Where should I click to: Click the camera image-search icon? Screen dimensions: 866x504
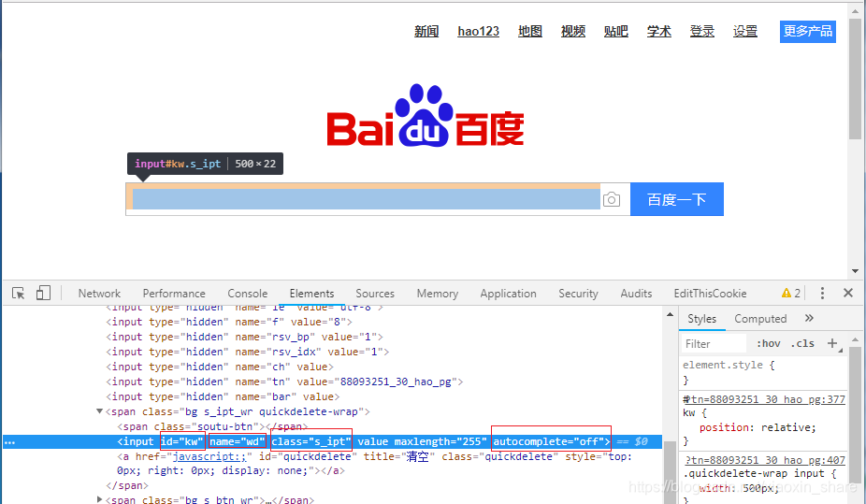[x=612, y=199]
